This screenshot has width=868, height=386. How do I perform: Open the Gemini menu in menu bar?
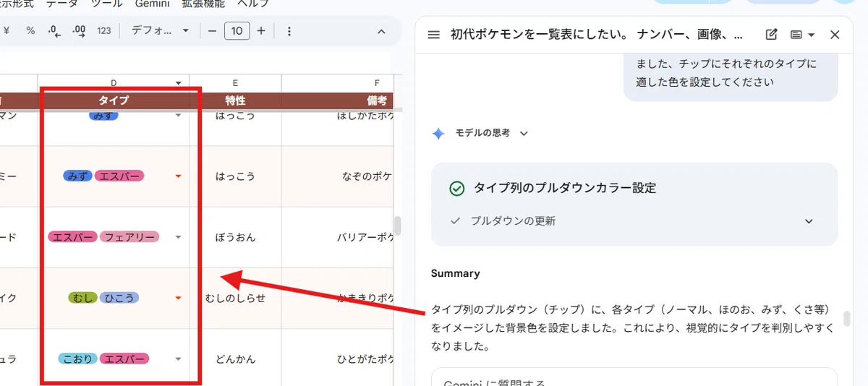pyautogui.click(x=152, y=4)
